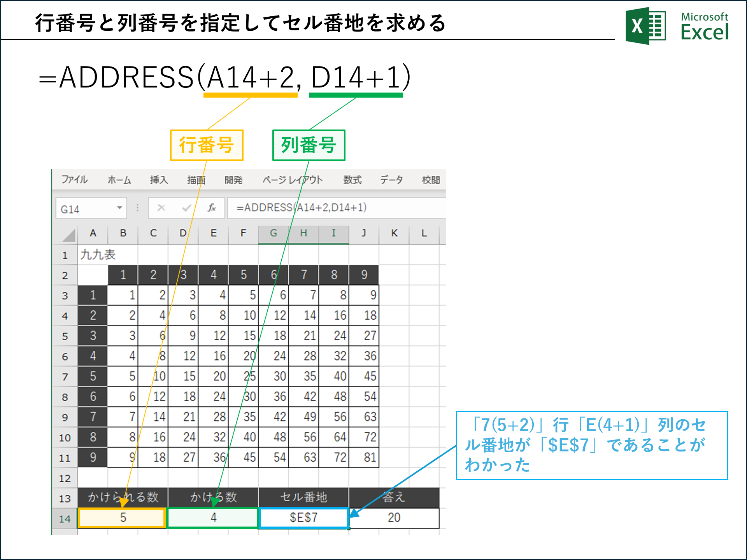Image resolution: width=747 pixels, height=560 pixels.
Task: Open the 開発 ribbon tab
Action: pos(233,180)
